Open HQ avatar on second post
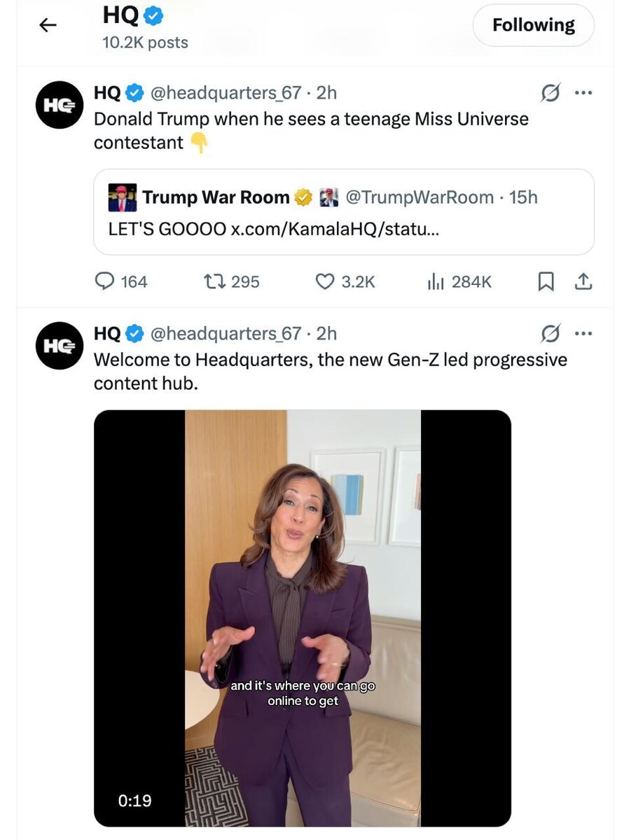 (x=60, y=346)
